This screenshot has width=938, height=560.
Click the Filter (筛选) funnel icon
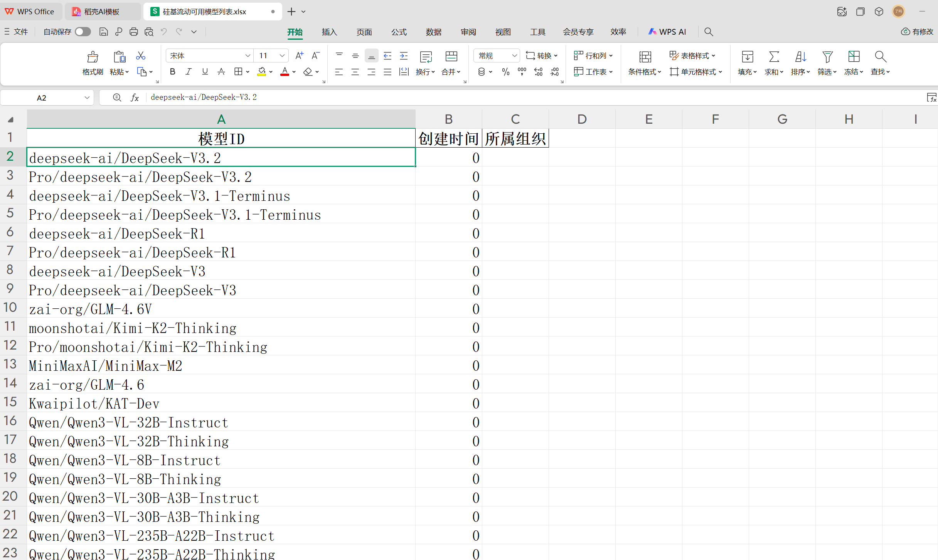coord(827,57)
